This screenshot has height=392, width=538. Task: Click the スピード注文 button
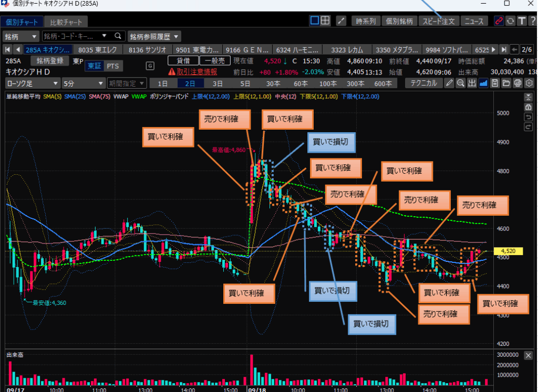(x=439, y=21)
